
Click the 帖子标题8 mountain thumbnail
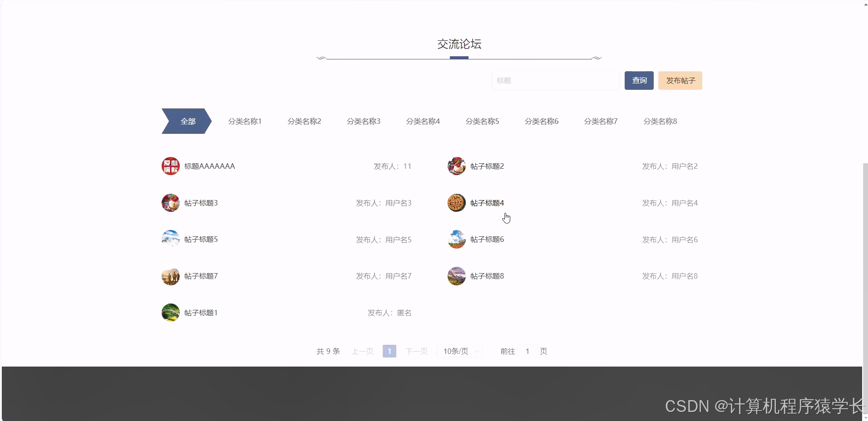tap(457, 275)
